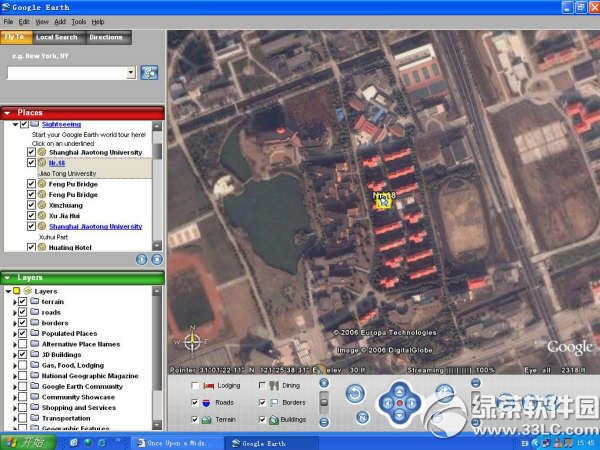Click the Buildings icon in the bottom panel
The width and height of the screenshot is (600, 450).
point(274,420)
